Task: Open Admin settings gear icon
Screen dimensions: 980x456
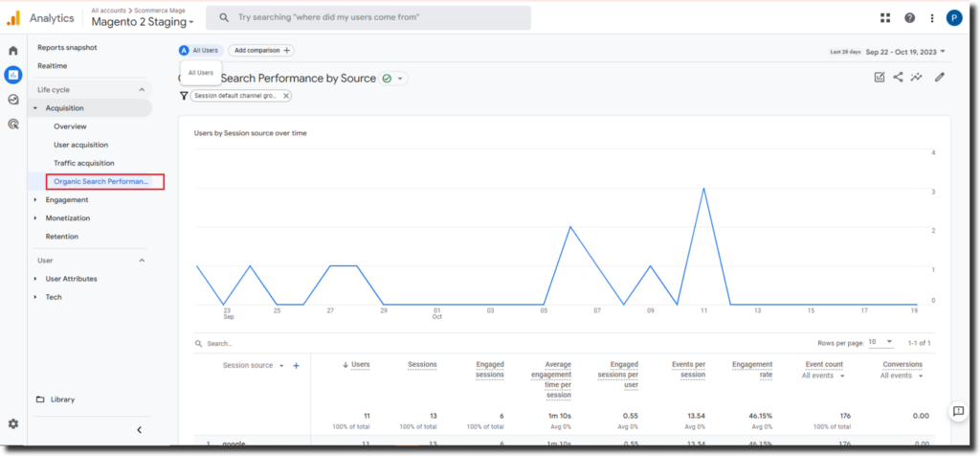Action: point(12,423)
